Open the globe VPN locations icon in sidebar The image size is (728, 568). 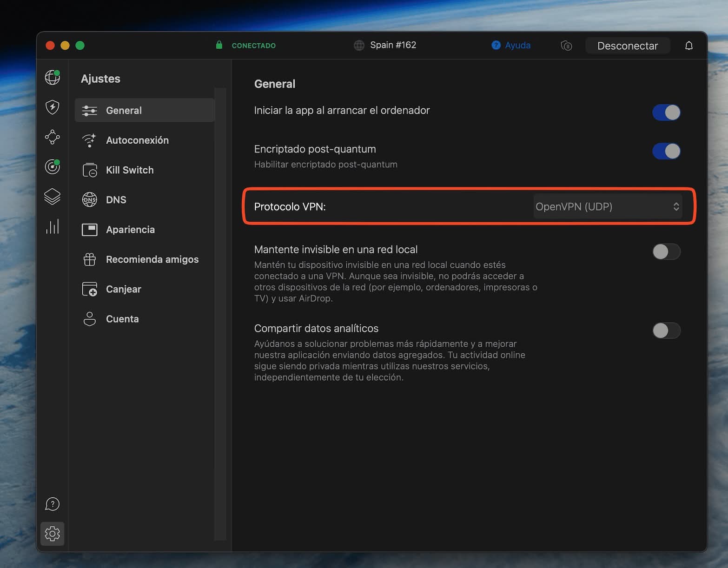(53, 77)
